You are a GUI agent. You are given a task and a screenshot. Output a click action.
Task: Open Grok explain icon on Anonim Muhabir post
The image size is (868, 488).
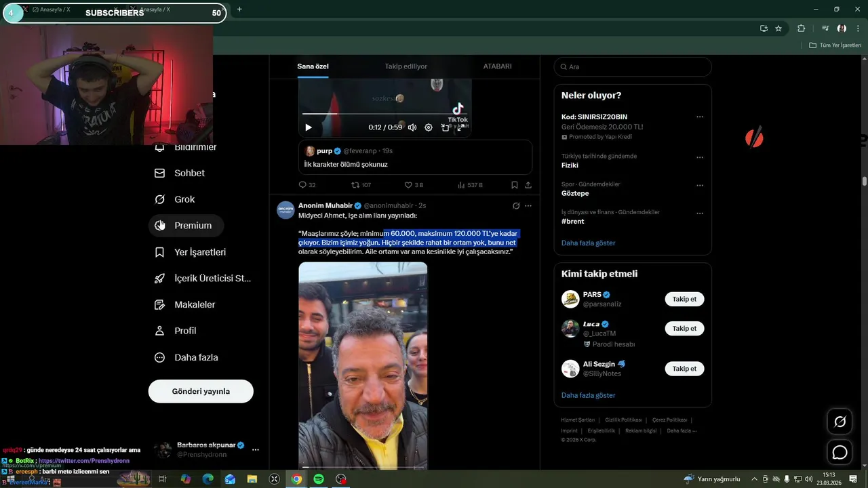coord(516,205)
